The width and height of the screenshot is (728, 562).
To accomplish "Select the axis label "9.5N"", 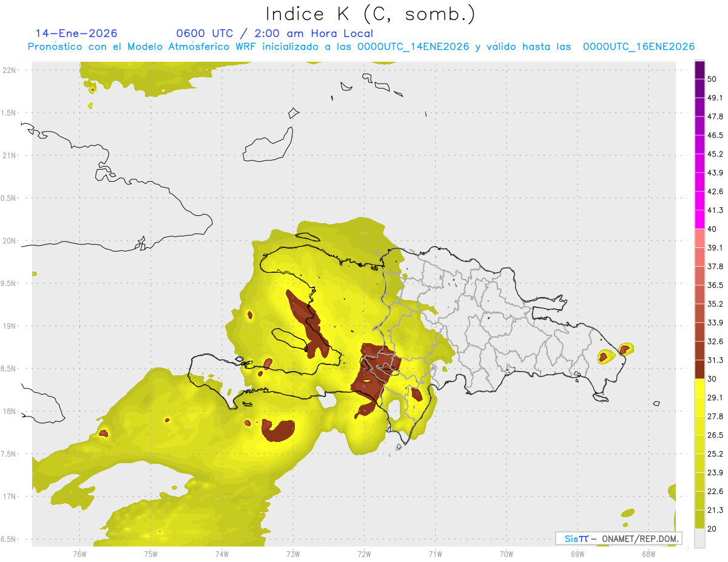I will click(x=9, y=284).
